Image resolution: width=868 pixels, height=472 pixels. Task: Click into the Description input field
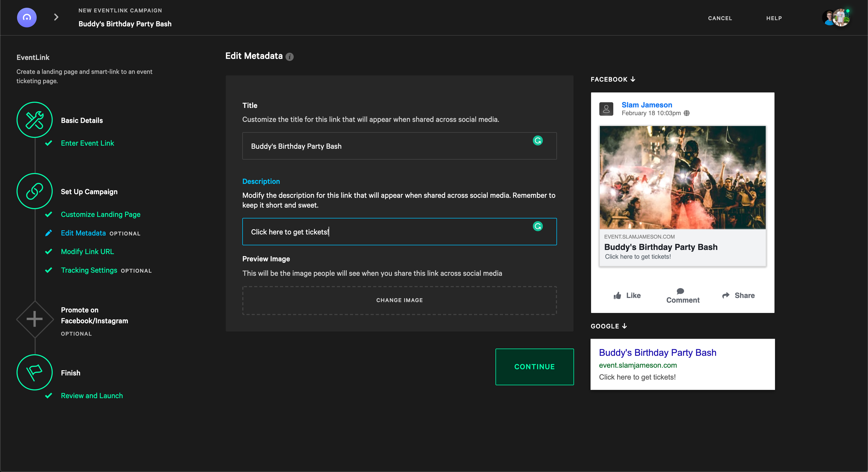(399, 231)
